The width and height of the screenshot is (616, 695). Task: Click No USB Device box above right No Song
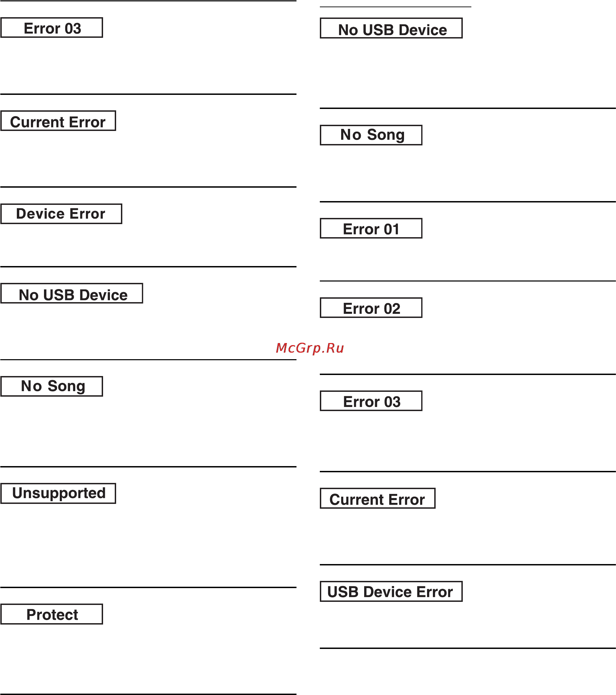pos(391,28)
